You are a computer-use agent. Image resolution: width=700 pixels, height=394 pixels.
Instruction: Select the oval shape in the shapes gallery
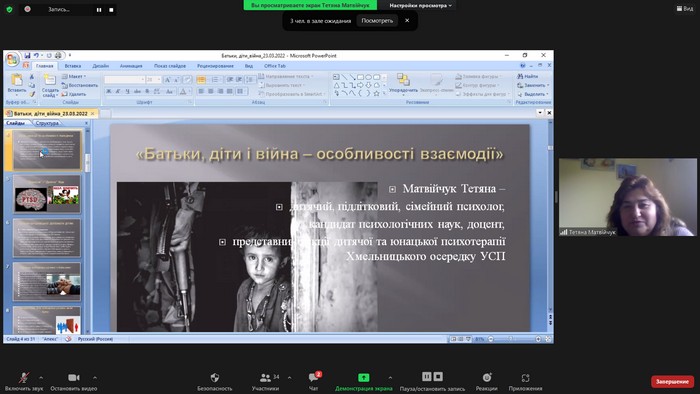pyautogui.click(x=368, y=77)
